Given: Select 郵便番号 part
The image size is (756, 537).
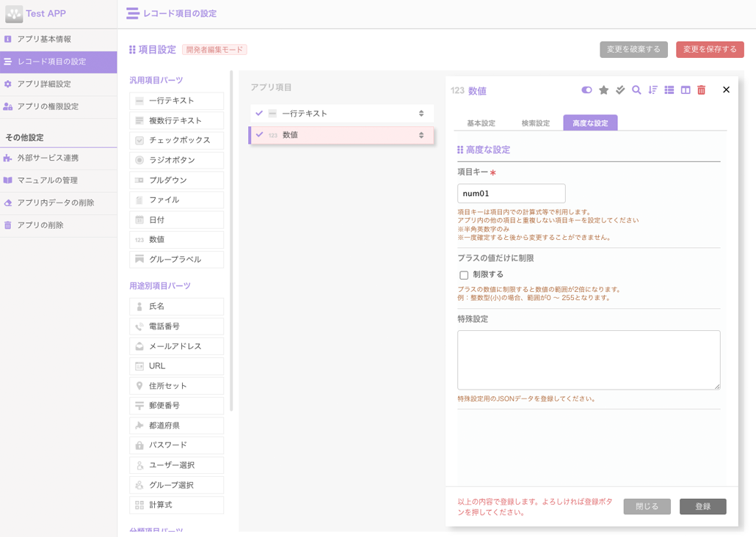Looking at the screenshot, I should [x=176, y=406].
